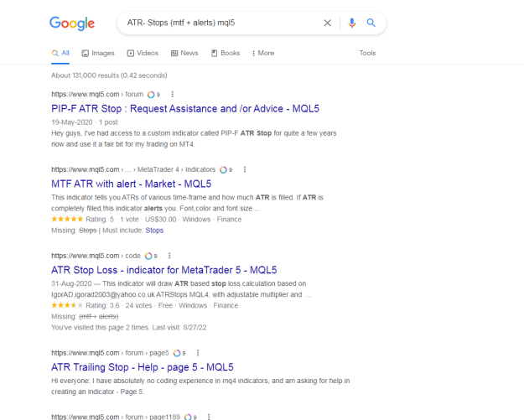Click the forum › page5 breadcrumb URL
Viewport: 524px width, 420px height.
[x=110, y=353]
